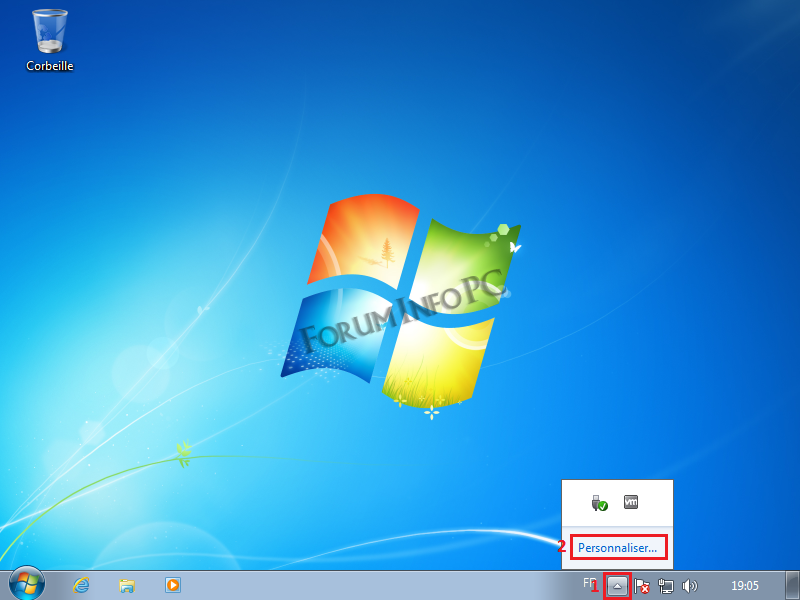Open the FR language bar indicator

(590, 583)
